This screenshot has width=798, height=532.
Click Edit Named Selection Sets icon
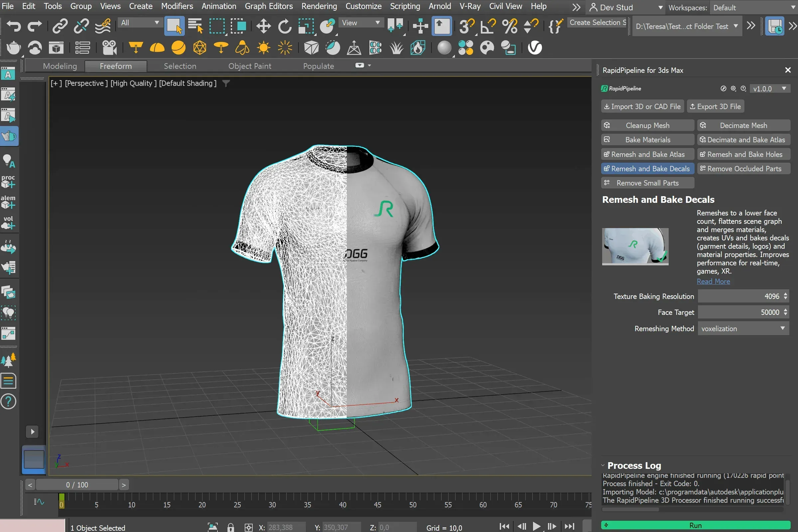tap(556, 26)
